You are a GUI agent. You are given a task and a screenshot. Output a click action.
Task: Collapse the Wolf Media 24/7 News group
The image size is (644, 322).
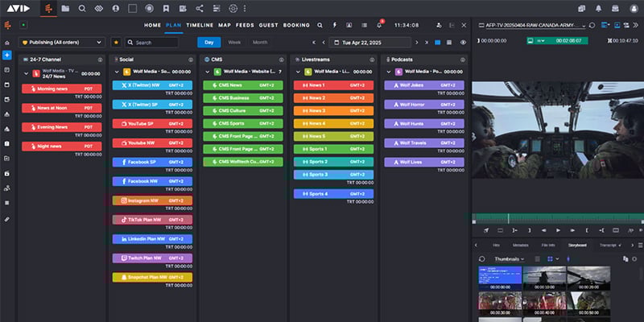(x=27, y=73)
